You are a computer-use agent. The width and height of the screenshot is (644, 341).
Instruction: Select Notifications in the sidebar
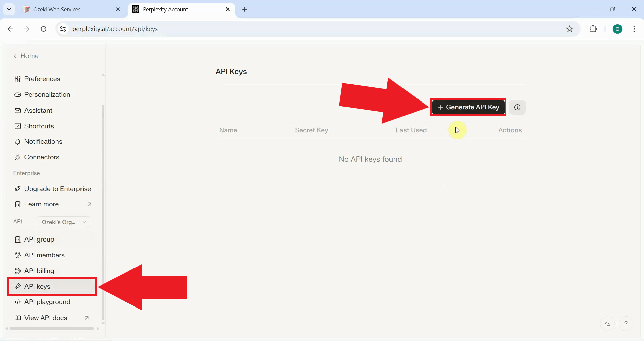pyautogui.click(x=43, y=141)
